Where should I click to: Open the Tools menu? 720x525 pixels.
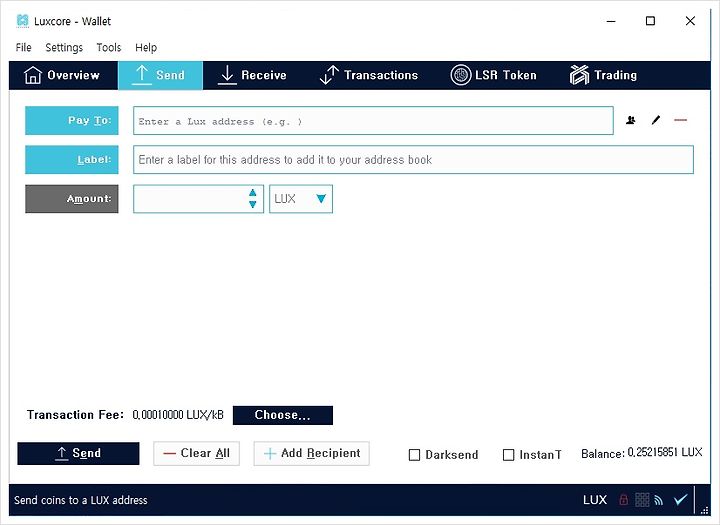click(109, 47)
